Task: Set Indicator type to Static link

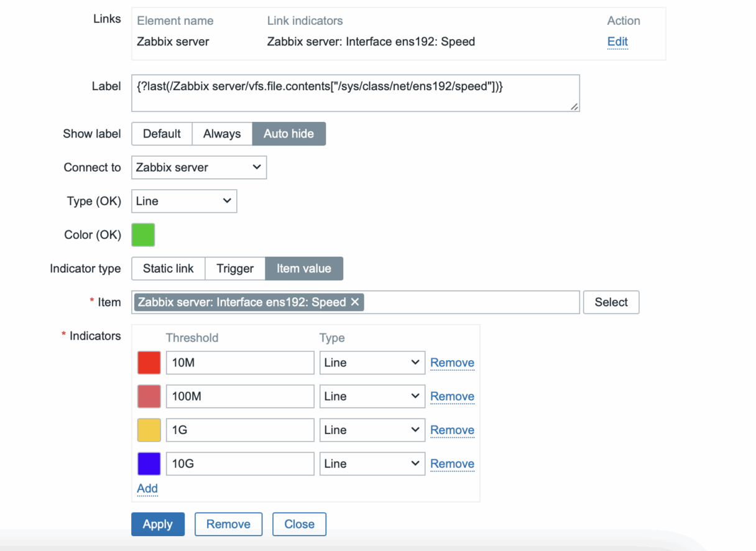Action: point(168,269)
